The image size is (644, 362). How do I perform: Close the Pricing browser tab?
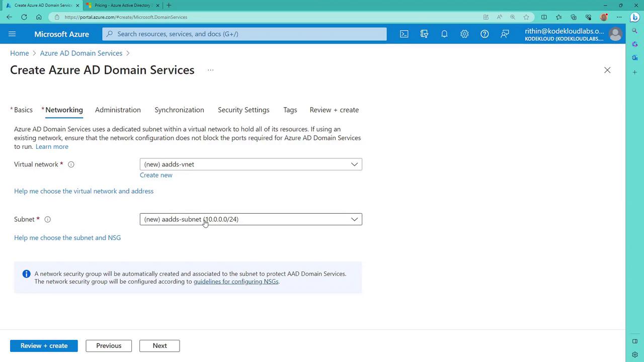click(x=157, y=6)
